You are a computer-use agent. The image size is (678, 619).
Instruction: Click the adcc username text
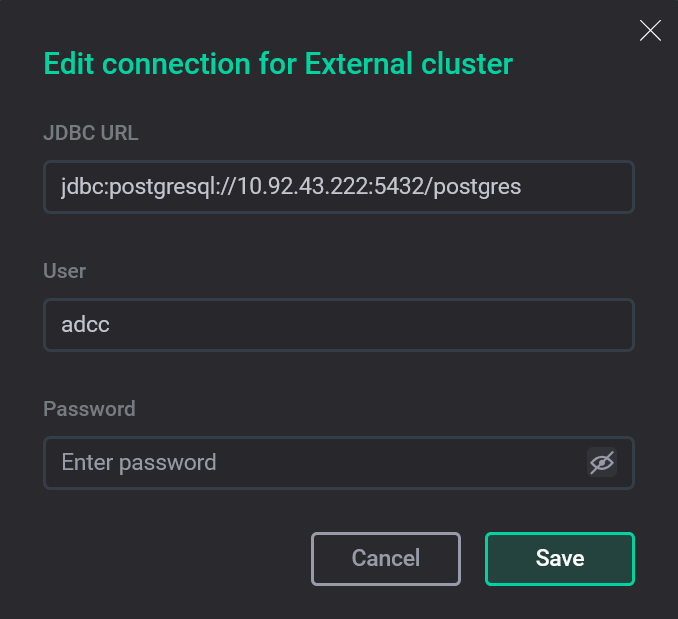pyautogui.click(x=85, y=325)
